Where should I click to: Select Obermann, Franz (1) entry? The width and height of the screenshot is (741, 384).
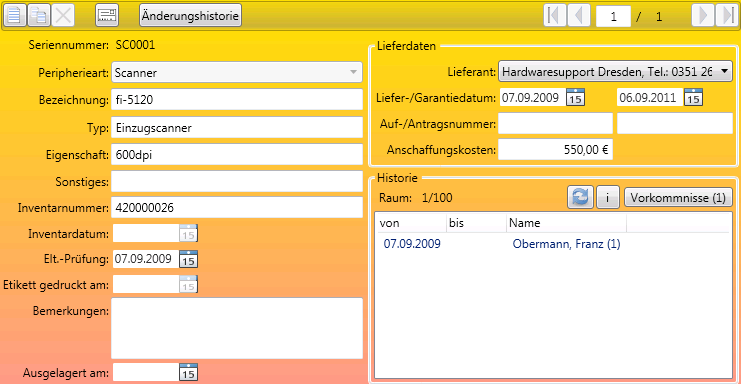coord(567,244)
